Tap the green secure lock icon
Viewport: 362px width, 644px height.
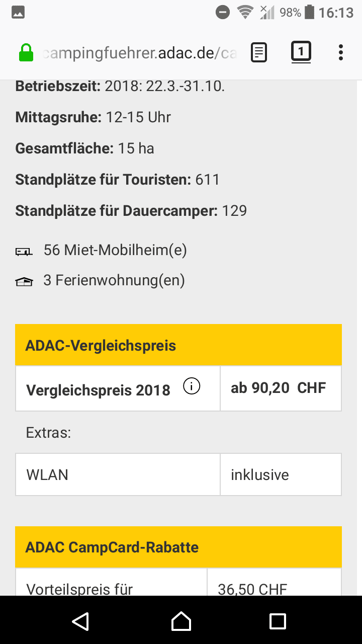tap(26, 52)
